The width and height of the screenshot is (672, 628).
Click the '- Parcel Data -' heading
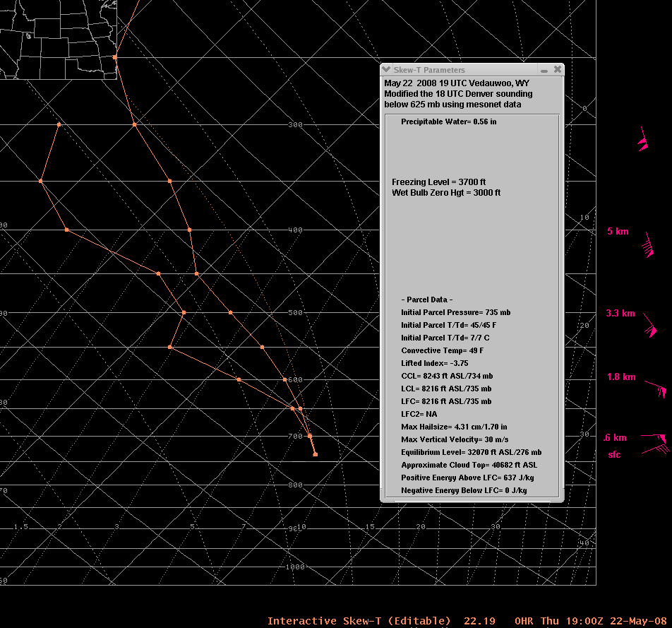pos(427,300)
